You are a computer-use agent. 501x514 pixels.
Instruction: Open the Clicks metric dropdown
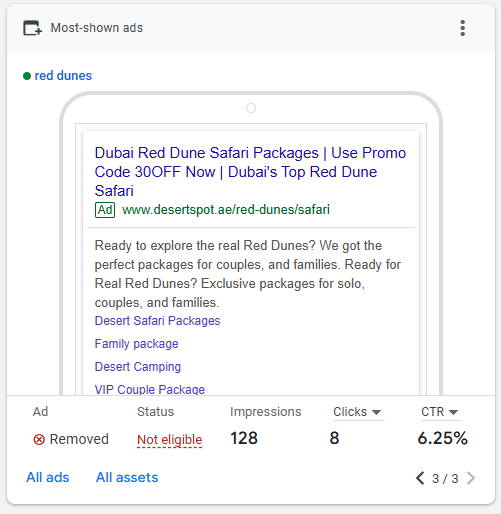tap(357, 412)
